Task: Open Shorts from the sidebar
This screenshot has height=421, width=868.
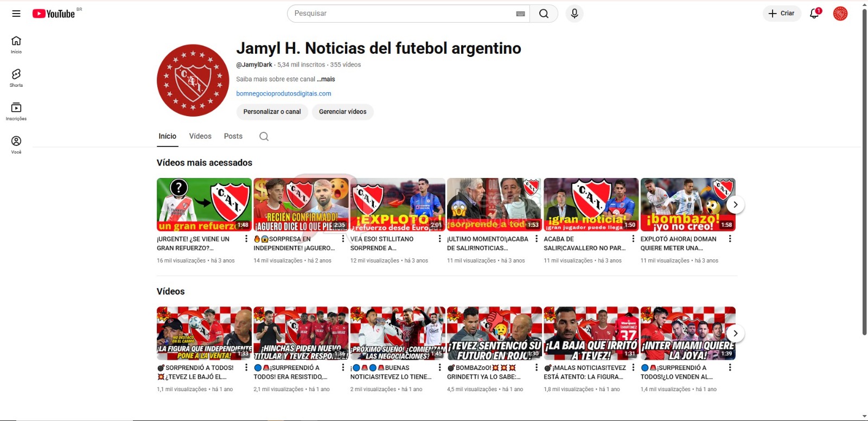Action: point(16,78)
